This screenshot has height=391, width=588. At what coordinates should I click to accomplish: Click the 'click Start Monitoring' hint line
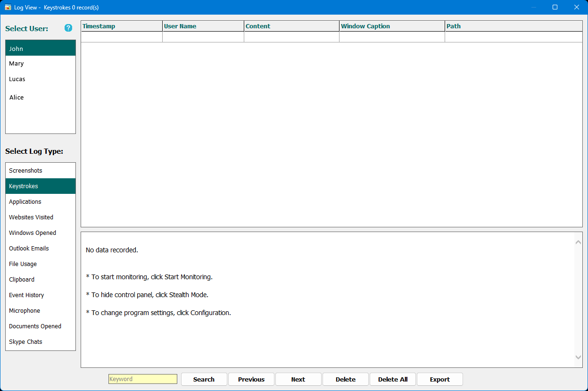point(149,277)
